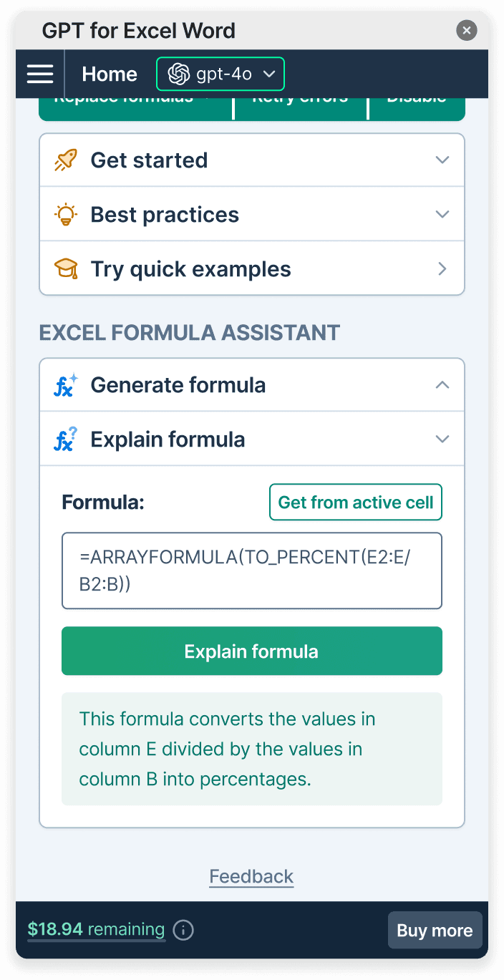This screenshot has width=504, height=980.
Task: Click the graduation cap icon
Action: tap(66, 269)
